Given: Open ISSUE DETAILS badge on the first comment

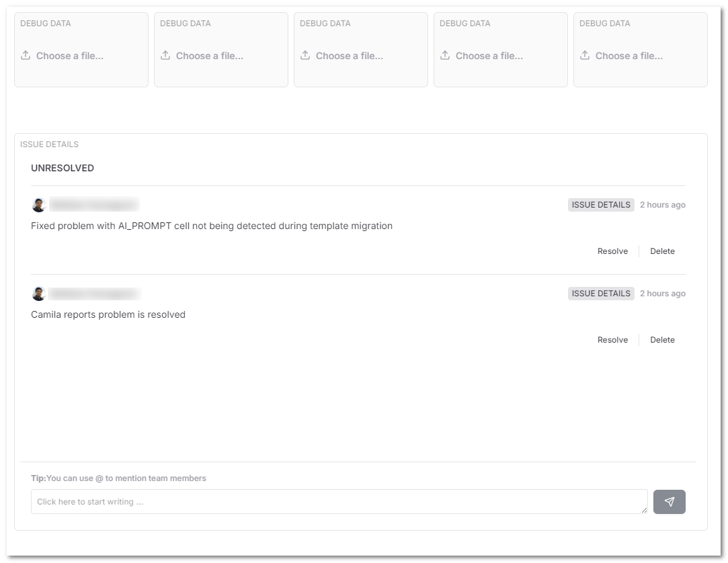Looking at the screenshot, I should pyautogui.click(x=600, y=204).
